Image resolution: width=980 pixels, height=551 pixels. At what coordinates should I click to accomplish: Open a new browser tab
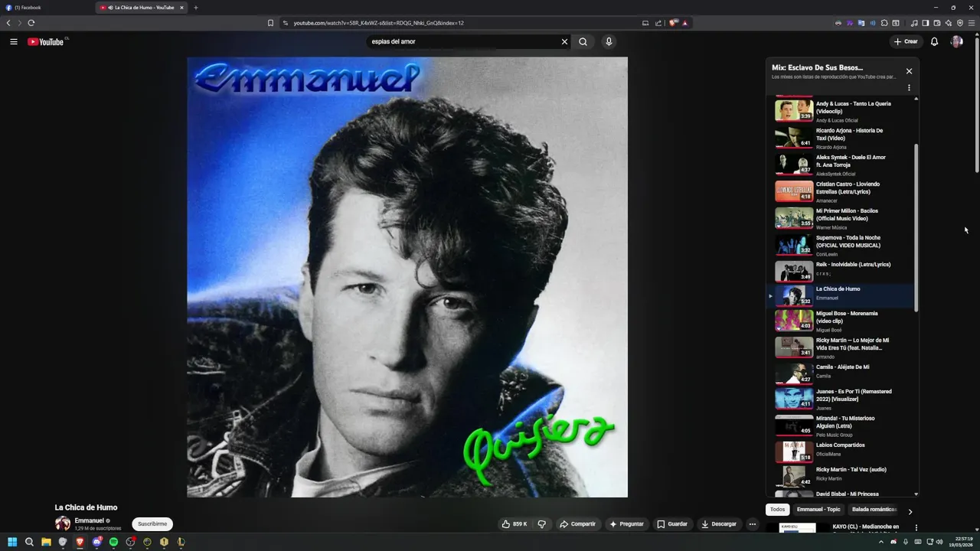point(195,8)
